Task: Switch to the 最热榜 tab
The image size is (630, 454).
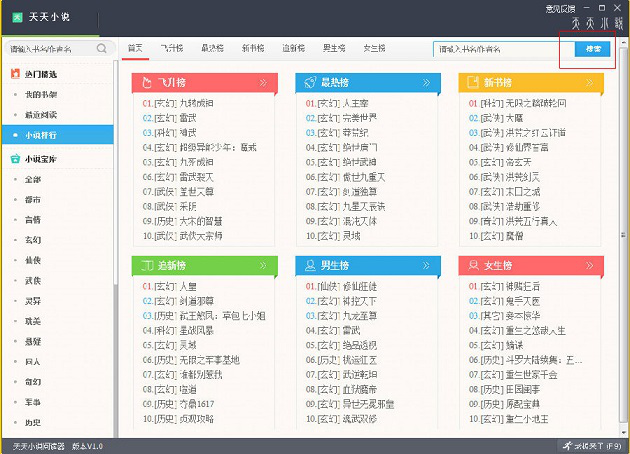Action: pyautogui.click(x=213, y=48)
